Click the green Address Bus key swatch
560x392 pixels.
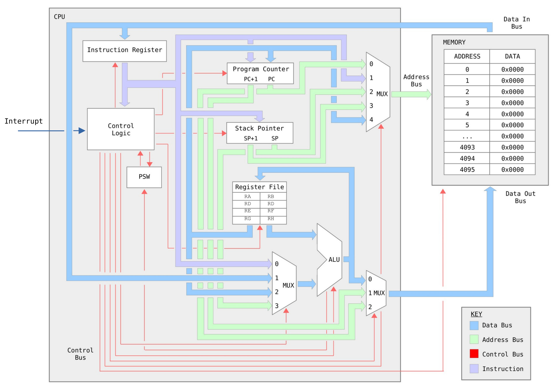coord(474,339)
